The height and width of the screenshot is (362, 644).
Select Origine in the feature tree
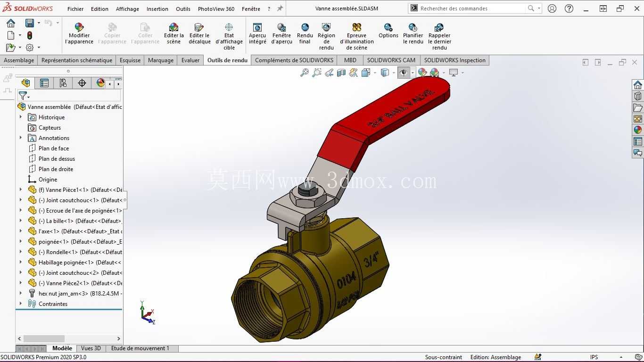(48, 180)
